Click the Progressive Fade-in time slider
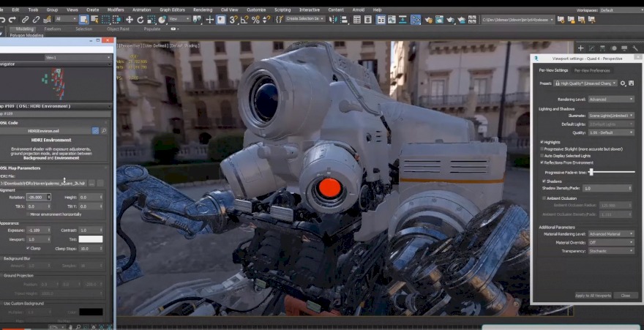The width and height of the screenshot is (644, 330). tap(591, 172)
